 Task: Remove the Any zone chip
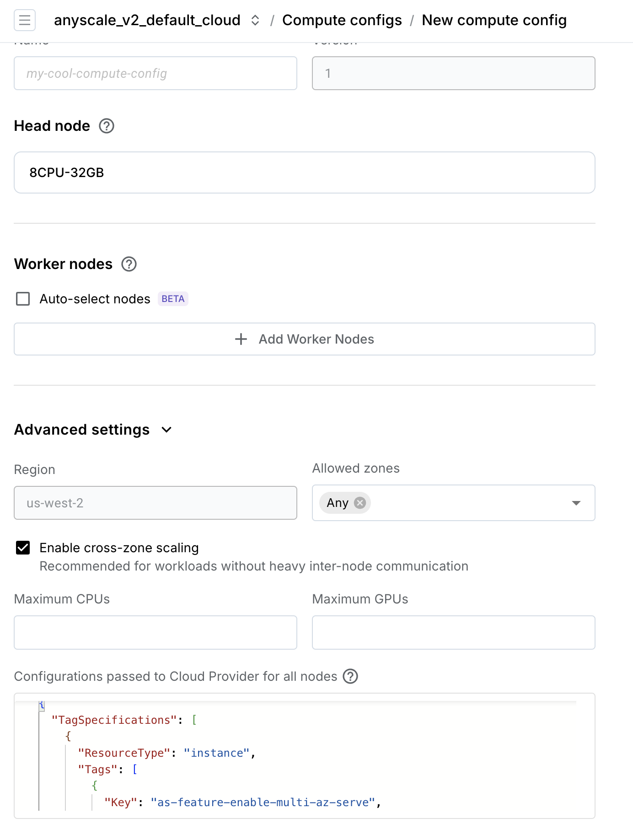[x=360, y=503]
